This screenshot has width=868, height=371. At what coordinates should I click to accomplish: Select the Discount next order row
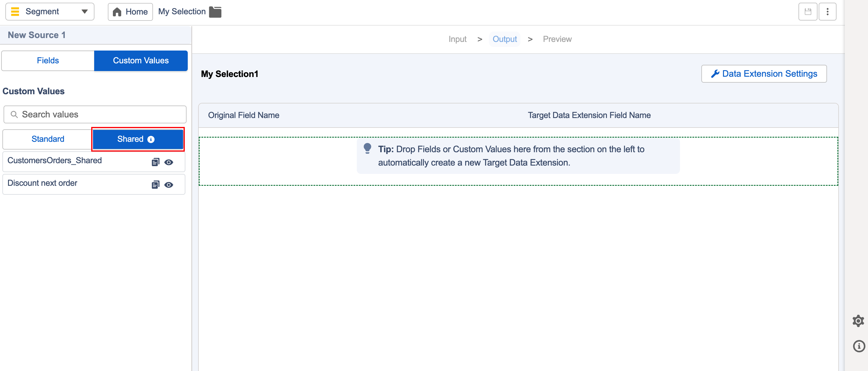pyautogui.click(x=94, y=184)
